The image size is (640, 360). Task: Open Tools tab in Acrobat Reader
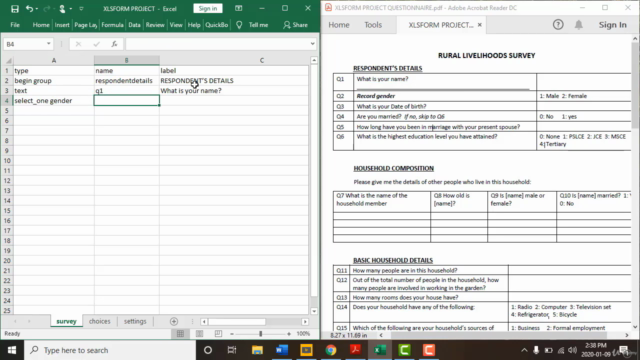tap(373, 25)
